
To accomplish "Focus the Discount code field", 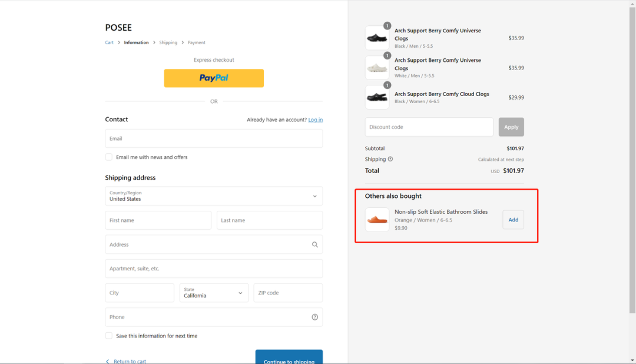I will 429,127.
